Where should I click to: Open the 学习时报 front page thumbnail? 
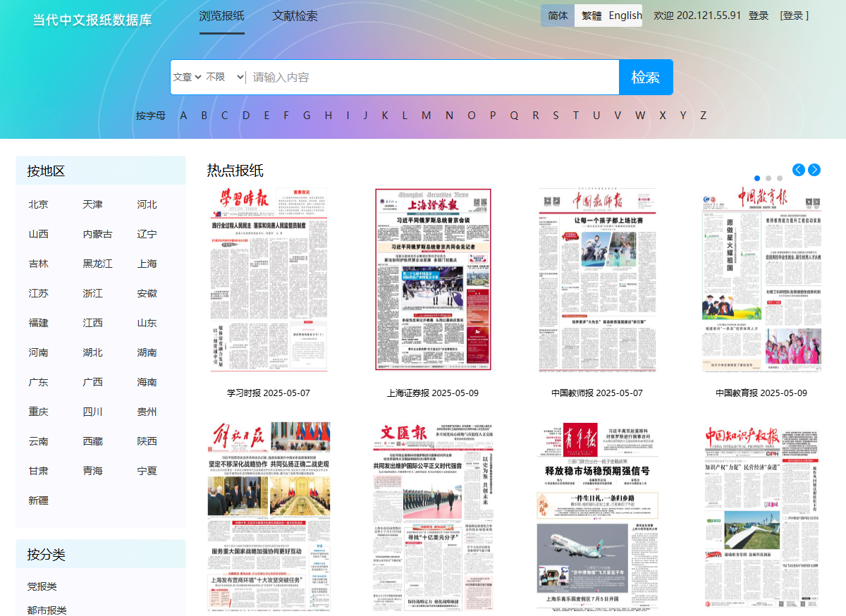pyautogui.click(x=269, y=280)
